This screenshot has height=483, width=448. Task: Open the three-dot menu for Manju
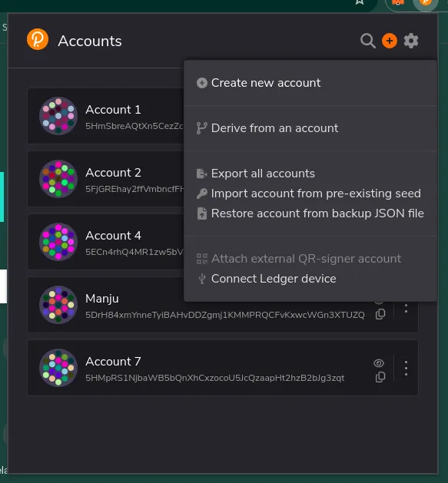[406, 308]
